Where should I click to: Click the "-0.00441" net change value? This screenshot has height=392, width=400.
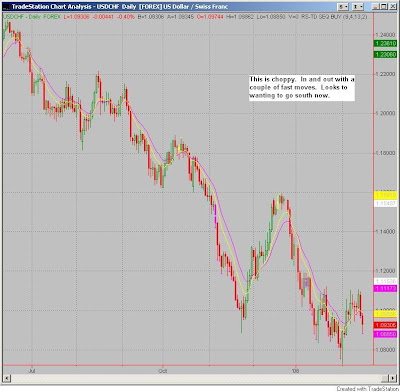pyautogui.click(x=102, y=16)
